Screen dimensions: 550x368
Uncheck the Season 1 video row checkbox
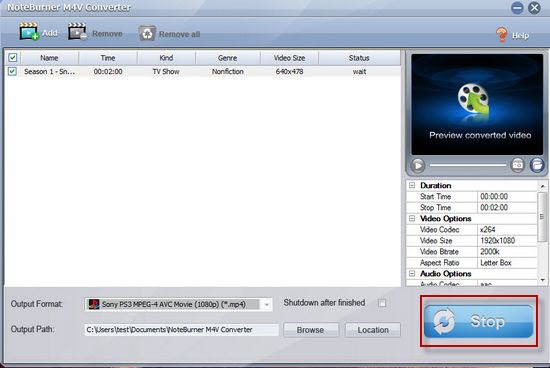point(12,72)
